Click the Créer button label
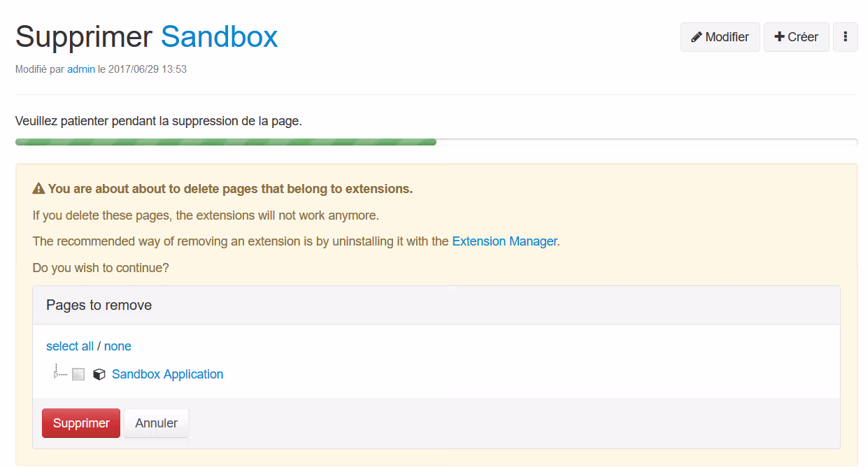This screenshot has height=468, width=868. 802,37
